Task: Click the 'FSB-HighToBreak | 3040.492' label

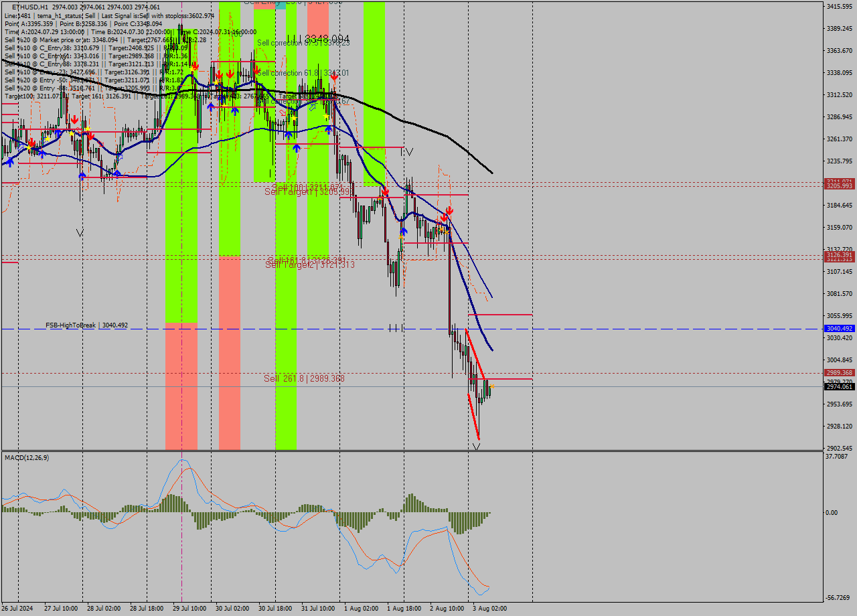Action: [86, 325]
